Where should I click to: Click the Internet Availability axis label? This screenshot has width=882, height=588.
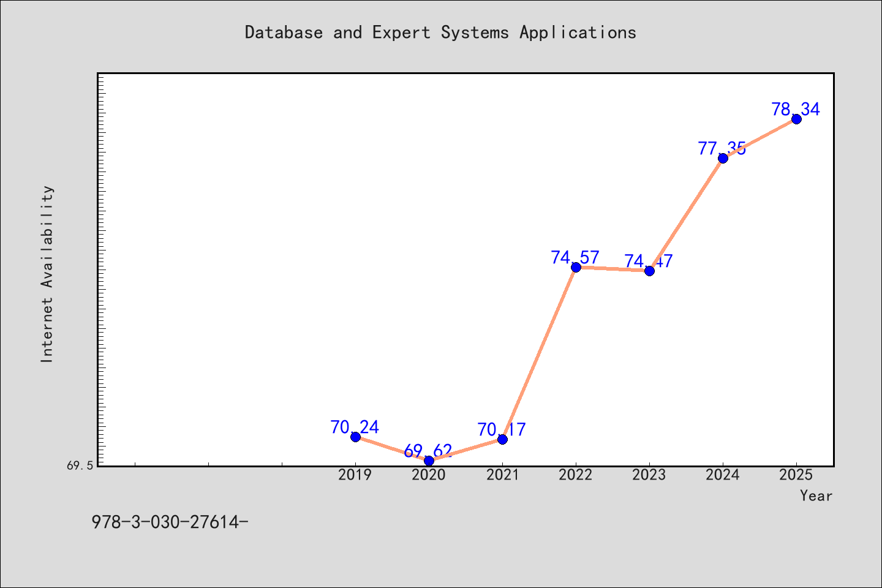point(47,274)
